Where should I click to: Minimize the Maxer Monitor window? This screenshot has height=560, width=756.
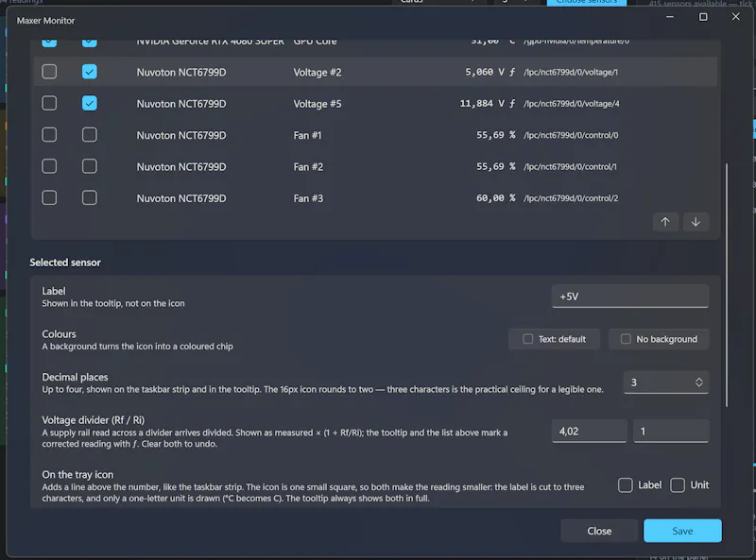(x=670, y=17)
